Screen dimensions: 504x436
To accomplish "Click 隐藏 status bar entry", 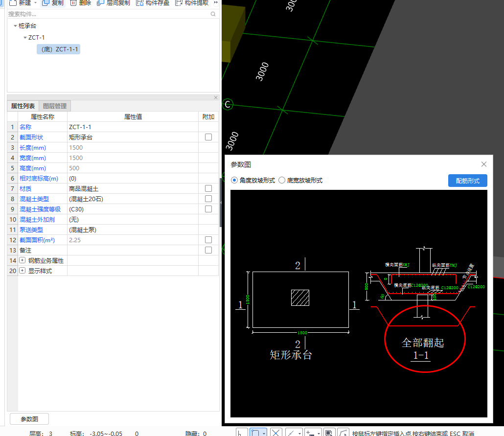I will click(x=196, y=434).
